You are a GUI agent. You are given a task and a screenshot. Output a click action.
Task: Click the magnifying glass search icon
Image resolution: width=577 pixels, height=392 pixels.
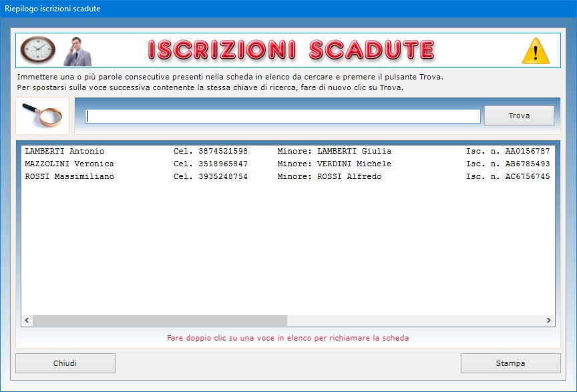click(42, 116)
